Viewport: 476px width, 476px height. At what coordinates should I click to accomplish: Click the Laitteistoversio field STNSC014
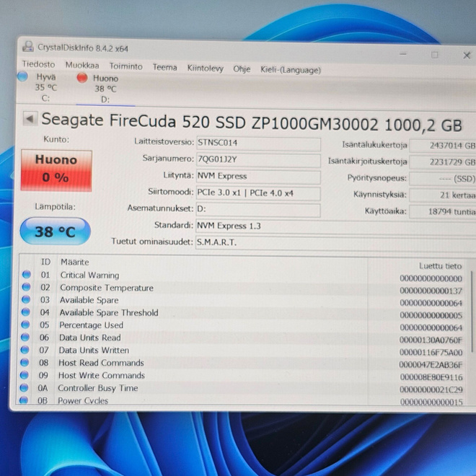coord(258,144)
